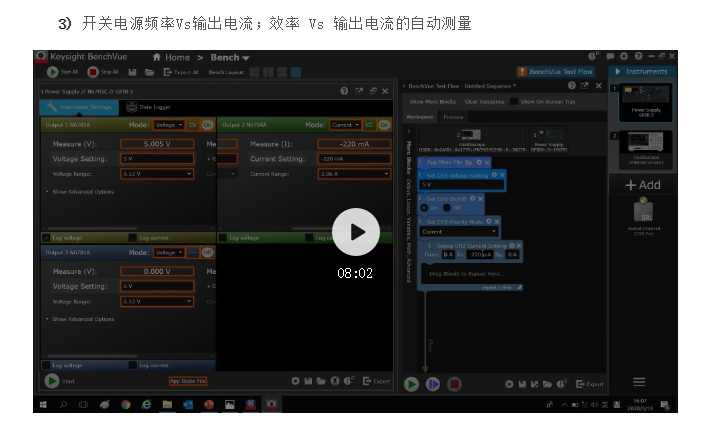Click Export All in top toolbar

tap(181, 72)
